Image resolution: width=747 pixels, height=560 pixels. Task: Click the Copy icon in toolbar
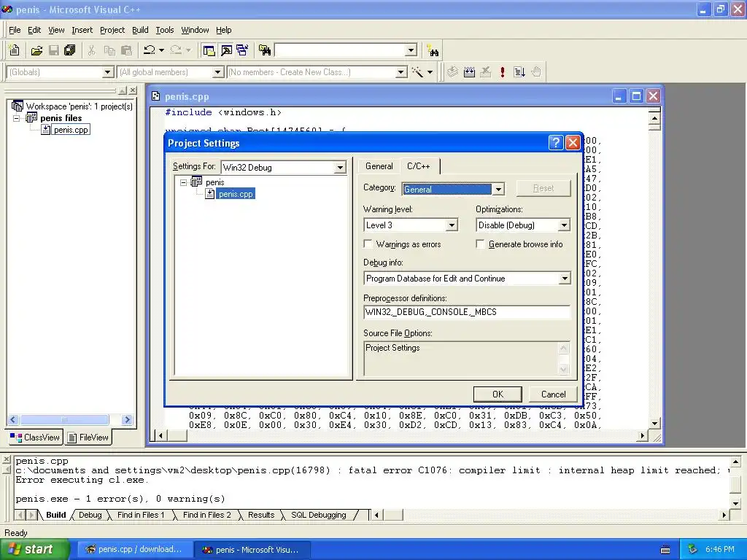pos(109,50)
